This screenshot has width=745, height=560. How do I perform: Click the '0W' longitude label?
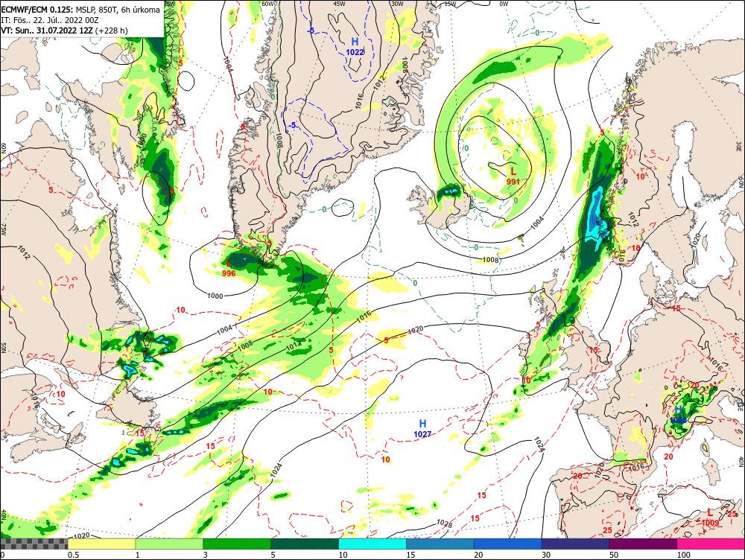coord(504,4)
